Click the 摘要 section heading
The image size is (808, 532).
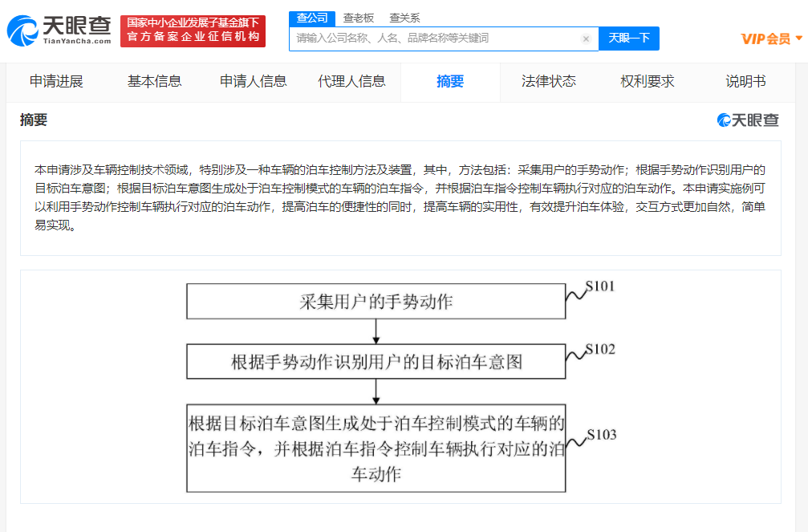coord(34,120)
